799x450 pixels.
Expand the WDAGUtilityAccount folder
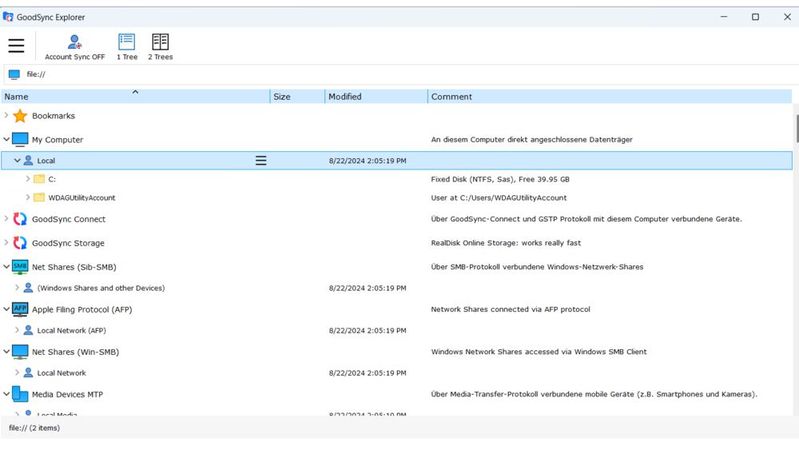point(28,198)
